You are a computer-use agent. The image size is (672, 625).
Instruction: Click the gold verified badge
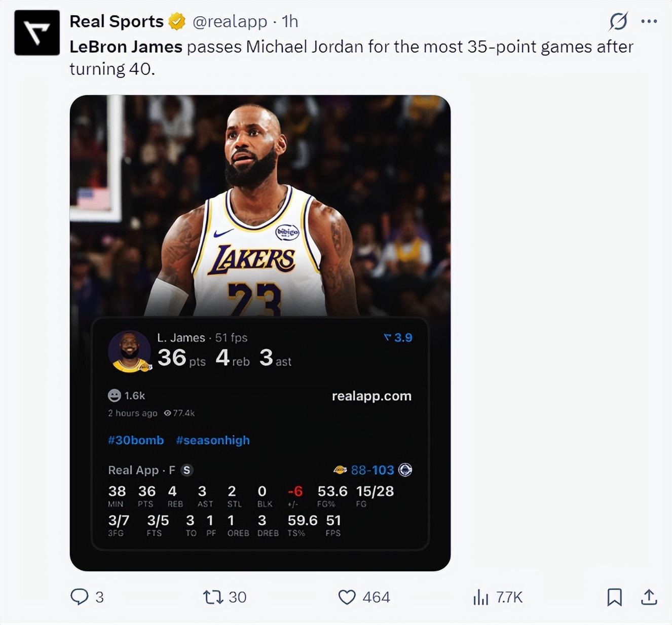tap(177, 22)
